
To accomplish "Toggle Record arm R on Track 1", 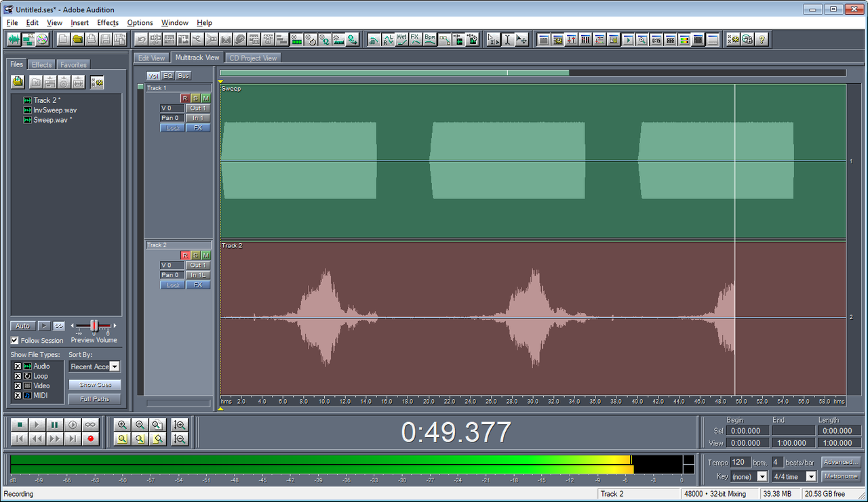I will point(184,98).
